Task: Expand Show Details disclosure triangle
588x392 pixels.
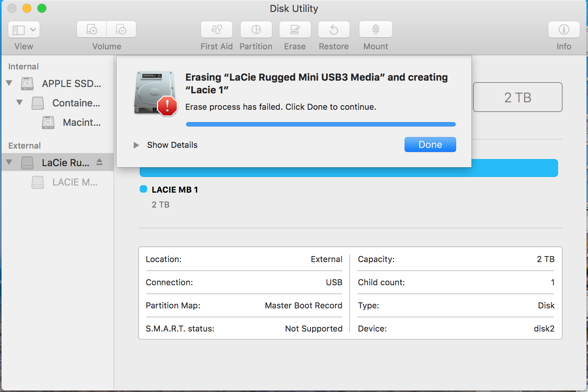Action: tap(136, 145)
